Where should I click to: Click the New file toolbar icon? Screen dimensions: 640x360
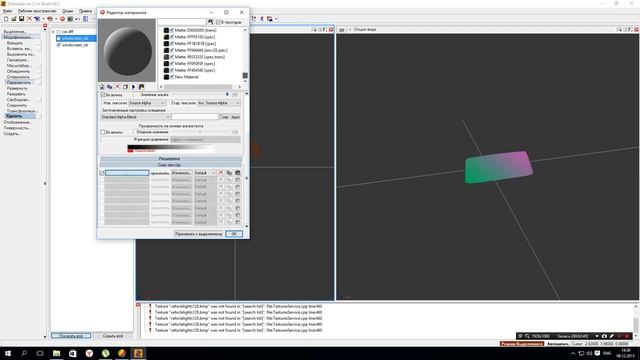pyautogui.click(x=6, y=19)
